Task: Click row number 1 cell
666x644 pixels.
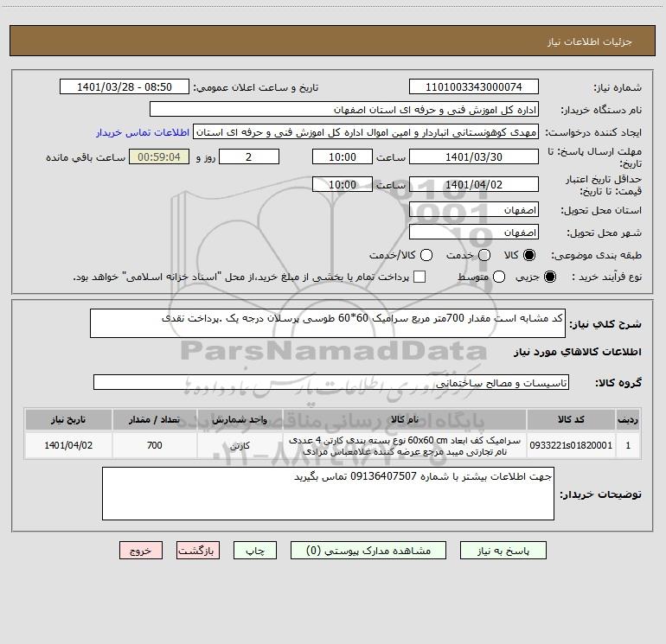Action: tap(628, 445)
